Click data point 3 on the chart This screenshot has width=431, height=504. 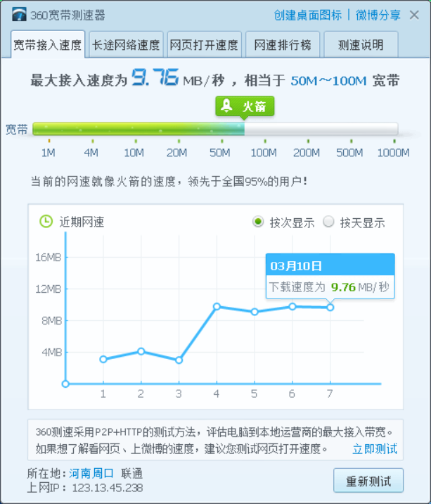coord(179,360)
